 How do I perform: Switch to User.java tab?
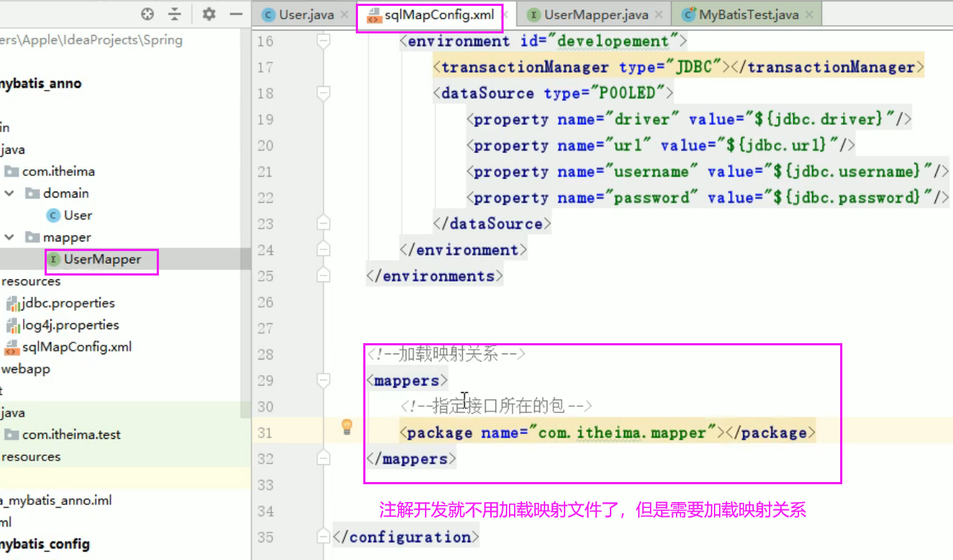307,14
